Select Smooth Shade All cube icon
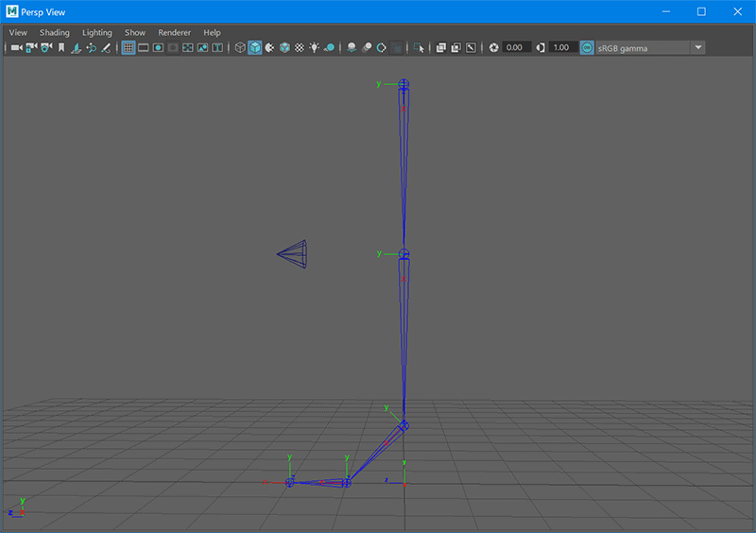756x533 pixels. click(x=255, y=48)
